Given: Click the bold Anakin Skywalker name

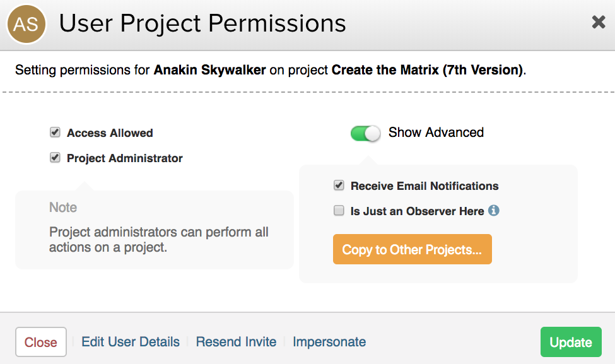Looking at the screenshot, I should click(209, 70).
